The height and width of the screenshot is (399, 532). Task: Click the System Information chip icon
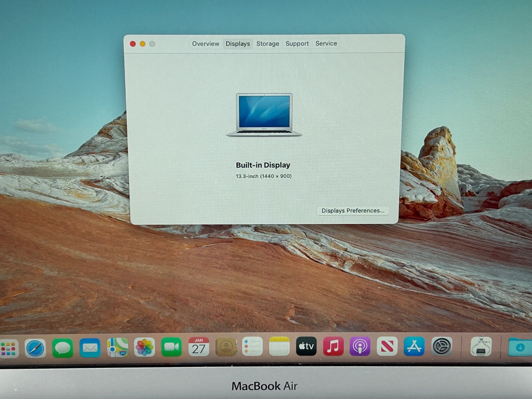(481, 346)
